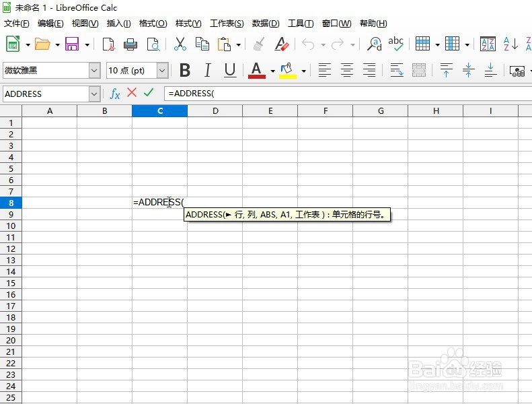Click Merge and Center Cells icon
Screen dimensions: 532x404
[419, 71]
